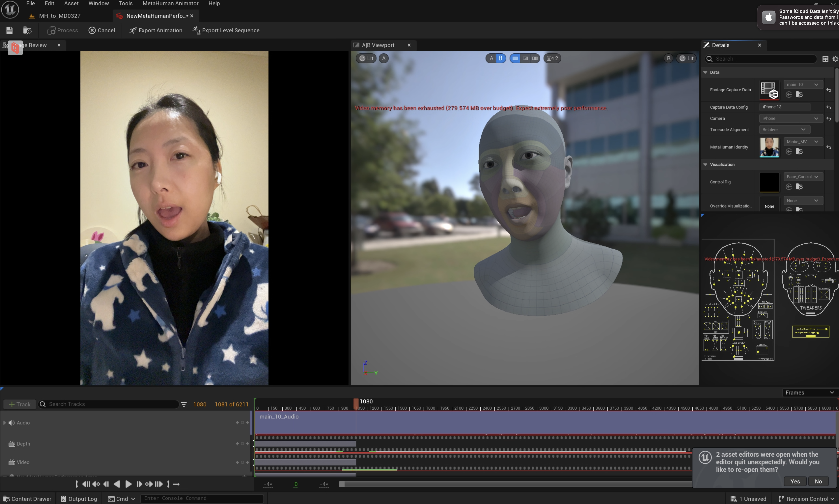Screen dimensions: 839x504
Task: Browse to asset in Content Browser toolbar icon
Action: click(27, 30)
